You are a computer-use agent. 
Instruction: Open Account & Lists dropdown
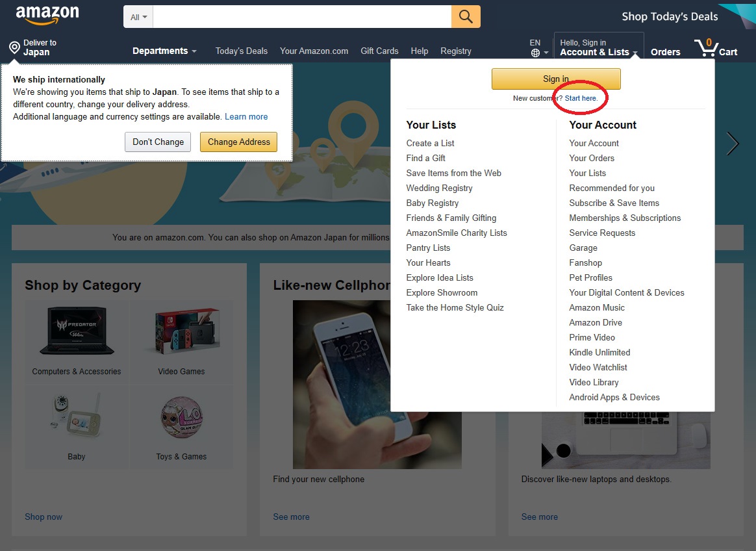(x=598, y=48)
